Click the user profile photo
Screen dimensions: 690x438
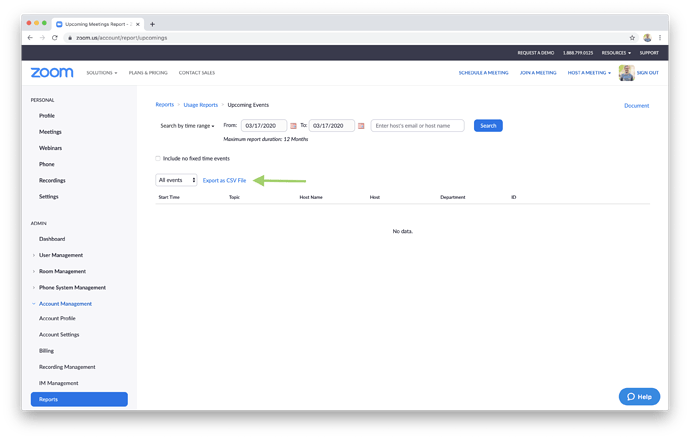pyautogui.click(x=627, y=73)
